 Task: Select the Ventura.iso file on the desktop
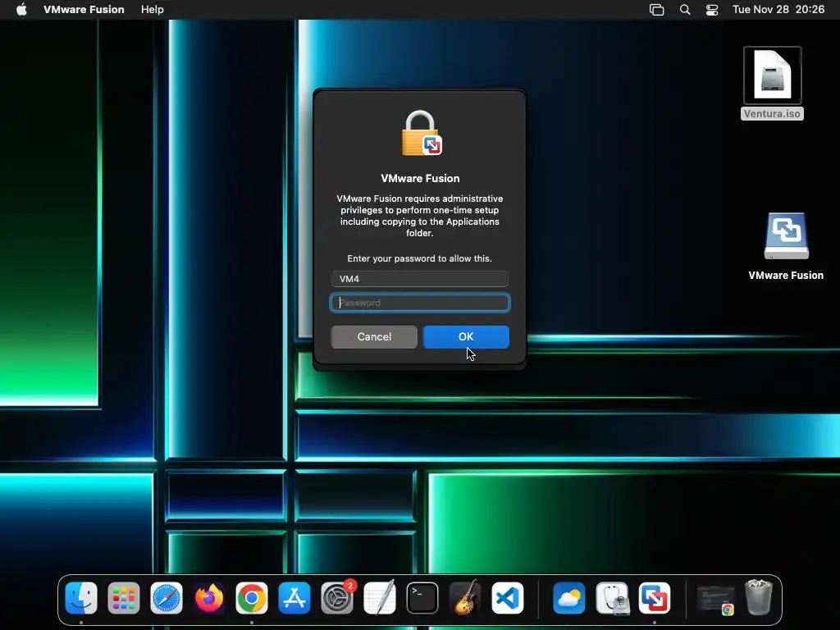coord(772,83)
